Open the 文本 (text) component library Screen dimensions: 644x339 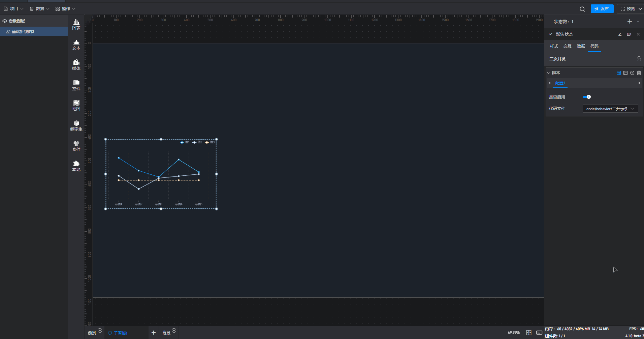(x=76, y=45)
